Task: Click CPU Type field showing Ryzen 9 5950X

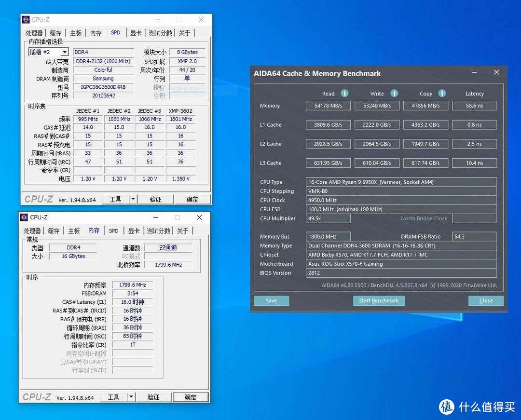Action: (x=401, y=182)
